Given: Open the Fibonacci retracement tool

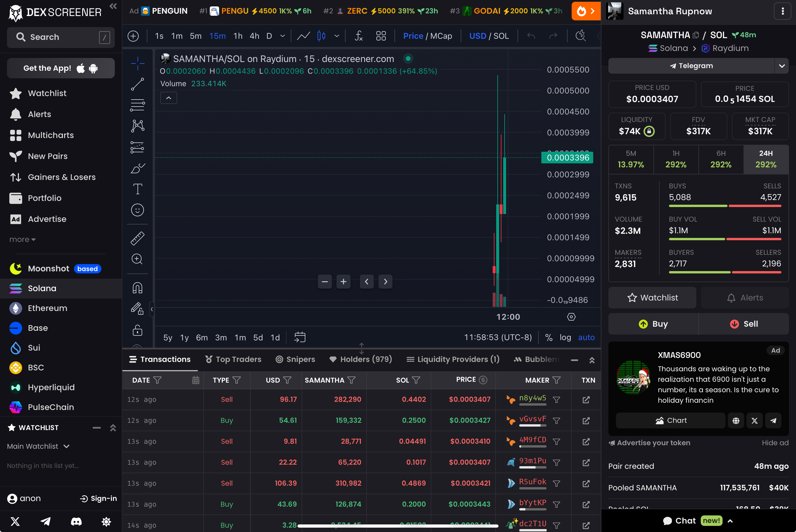Looking at the screenshot, I should (x=138, y=105).
